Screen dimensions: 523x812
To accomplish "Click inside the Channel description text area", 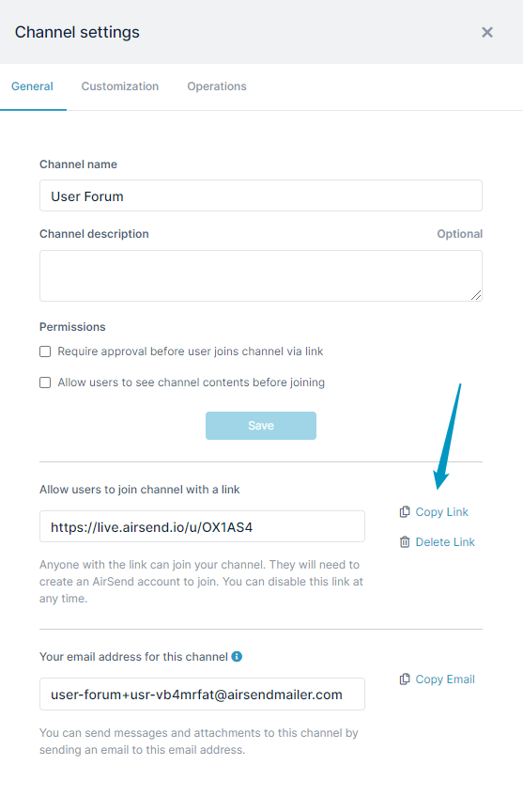I will click(x=261, y=276).
